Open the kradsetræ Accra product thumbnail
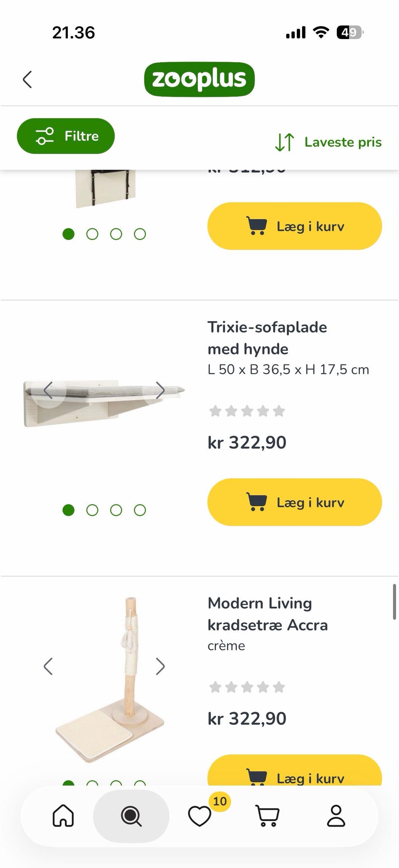The width and height of the screenshot is (399, 868). [110, 680]
